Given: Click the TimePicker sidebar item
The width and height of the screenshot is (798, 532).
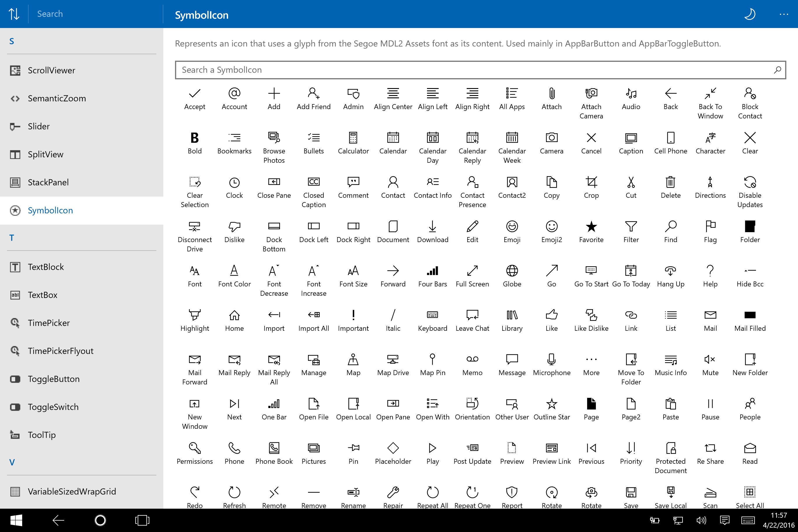Looking at the screenshot, I should point(49,323).
